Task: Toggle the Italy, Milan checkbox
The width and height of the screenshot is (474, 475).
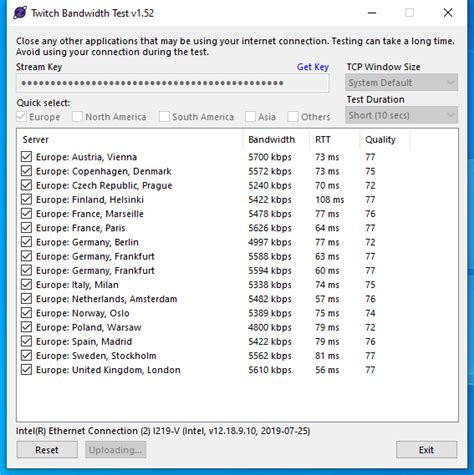Action: point(26,285)
